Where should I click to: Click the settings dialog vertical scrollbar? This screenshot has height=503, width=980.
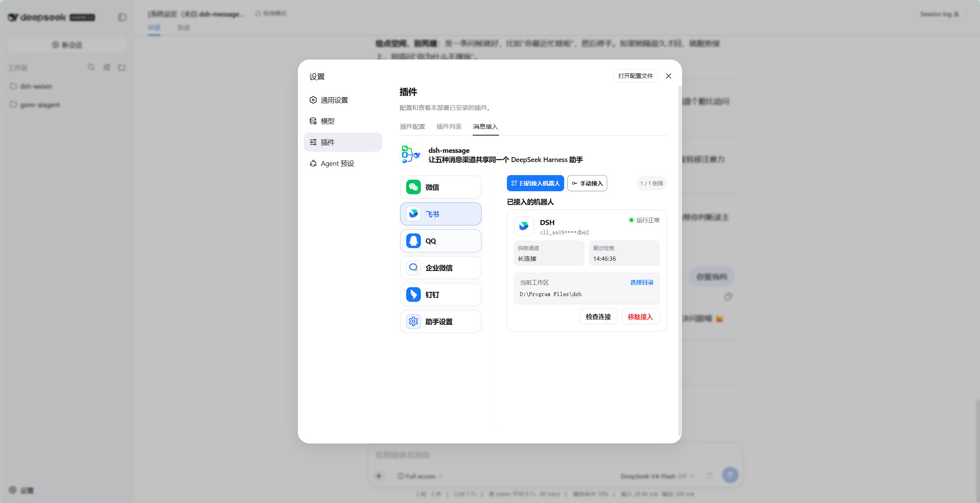pyautogui.click(x=679, y=261)
